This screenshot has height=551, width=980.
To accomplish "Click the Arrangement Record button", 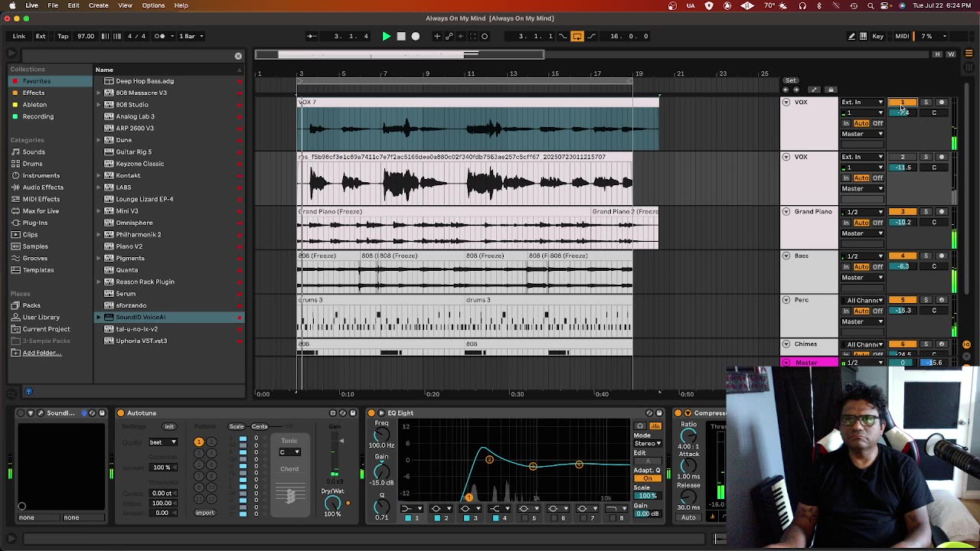I will click(x=416, y=36).
